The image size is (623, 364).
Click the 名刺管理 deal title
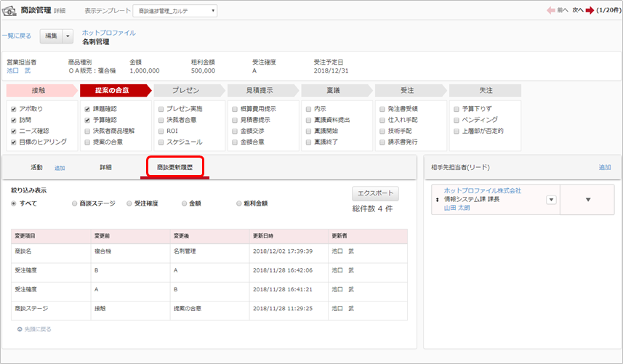[x=96, y=41]
